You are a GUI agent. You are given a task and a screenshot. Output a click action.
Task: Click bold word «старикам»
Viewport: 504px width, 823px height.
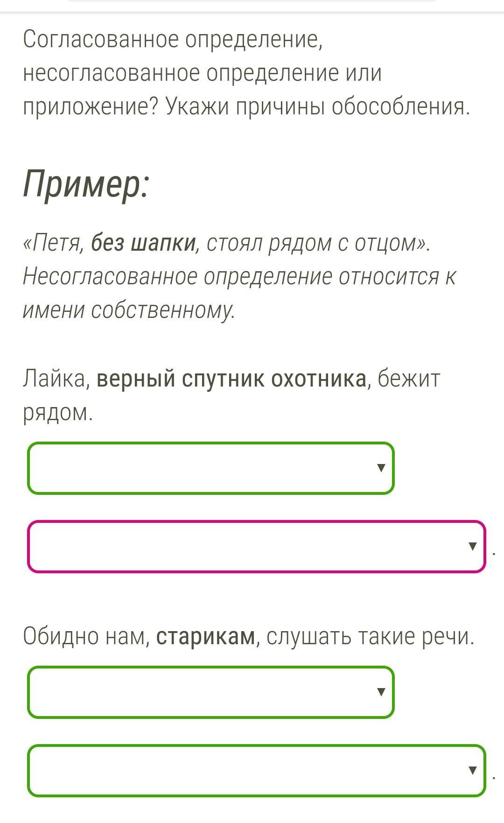(x=206, y=636)
